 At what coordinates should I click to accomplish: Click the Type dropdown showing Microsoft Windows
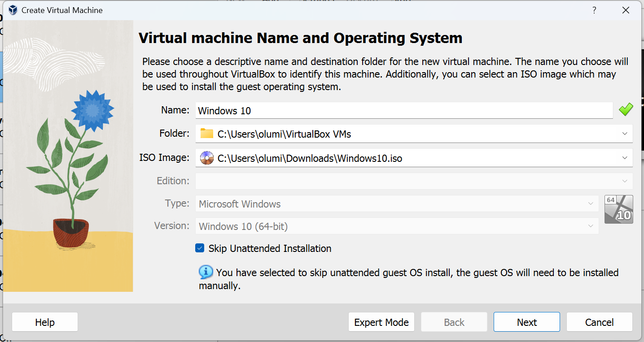point(397,204)
